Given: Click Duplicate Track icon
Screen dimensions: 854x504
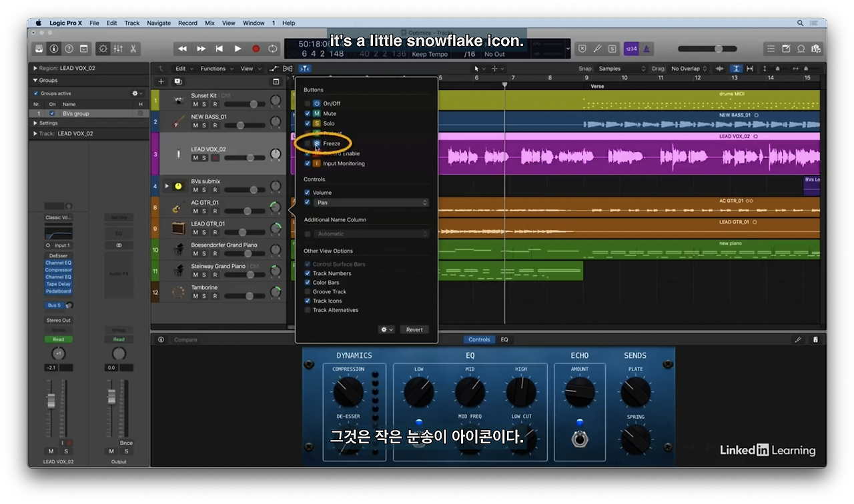Looking at the screenshot, I should 178,81.
